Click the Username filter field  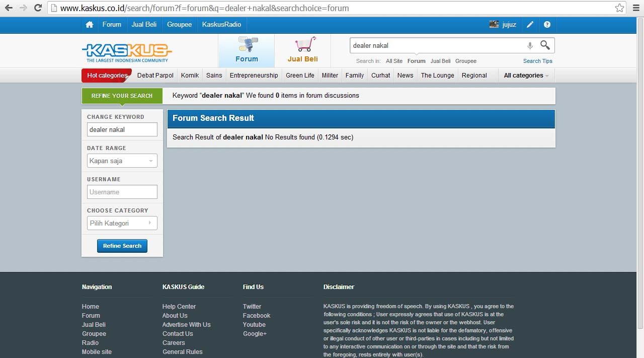click(122, 192)
